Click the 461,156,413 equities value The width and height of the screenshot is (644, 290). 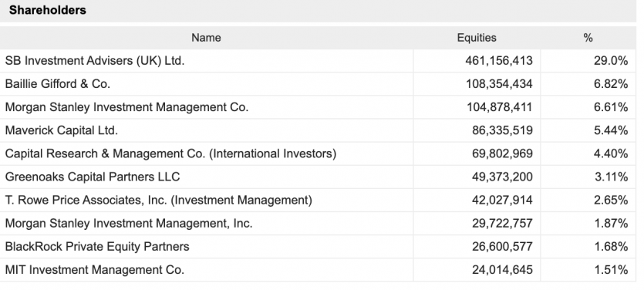498,61
